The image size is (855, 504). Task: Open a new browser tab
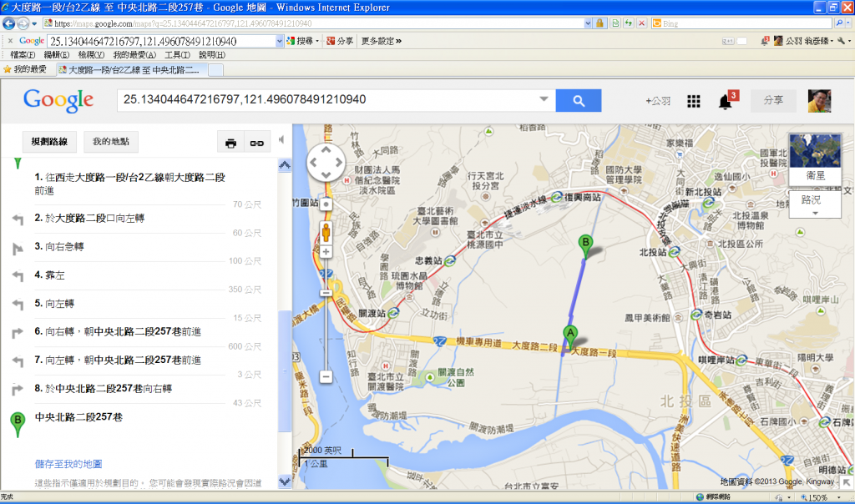215,70
